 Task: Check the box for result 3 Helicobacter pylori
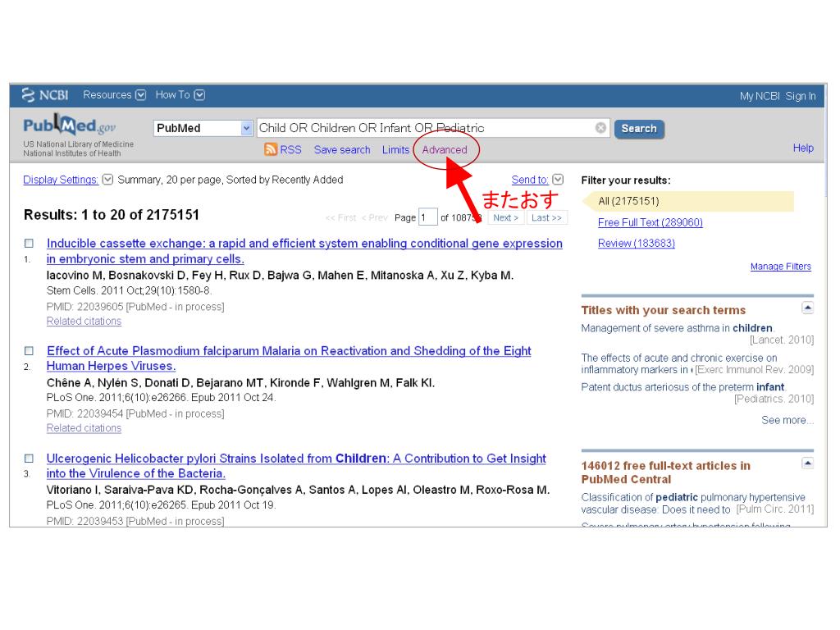(x=29, y=459)
